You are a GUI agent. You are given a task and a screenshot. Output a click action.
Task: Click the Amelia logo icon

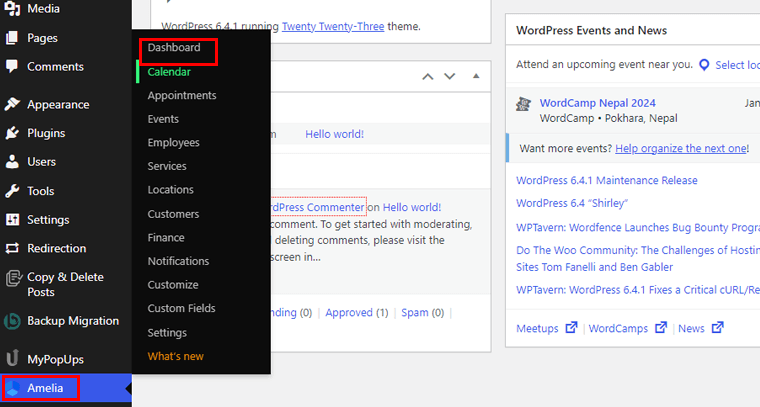point(13,388)
